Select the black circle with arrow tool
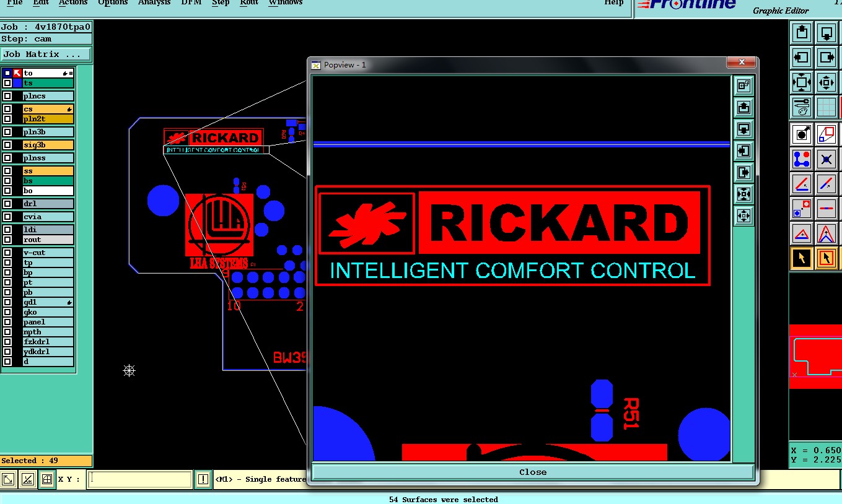Image resolution: width=842 pixels, height=504 pixels. [802, 134]
